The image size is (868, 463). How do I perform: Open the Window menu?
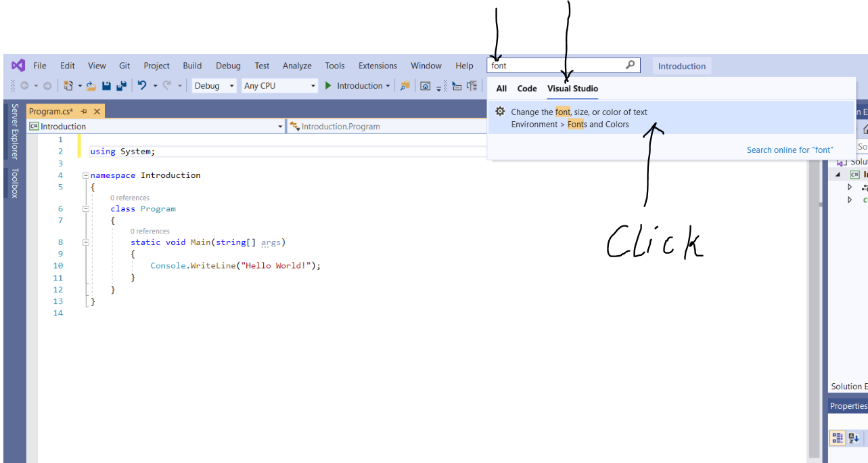[426, 66]
